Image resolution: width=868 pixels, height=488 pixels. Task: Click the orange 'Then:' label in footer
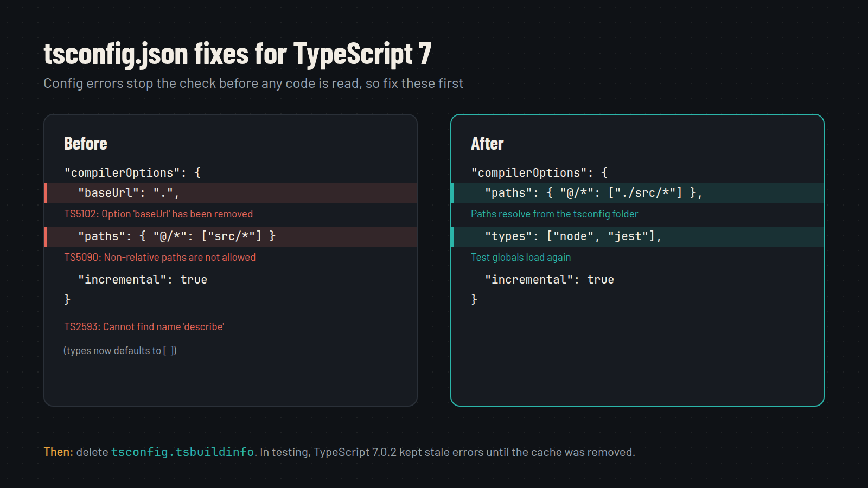click(58, 452)
